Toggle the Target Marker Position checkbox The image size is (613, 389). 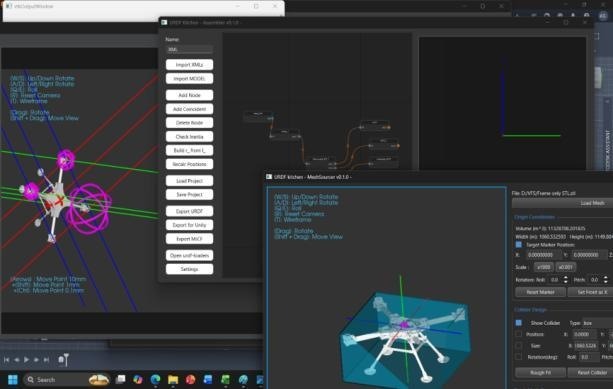[x=518, y=245]
